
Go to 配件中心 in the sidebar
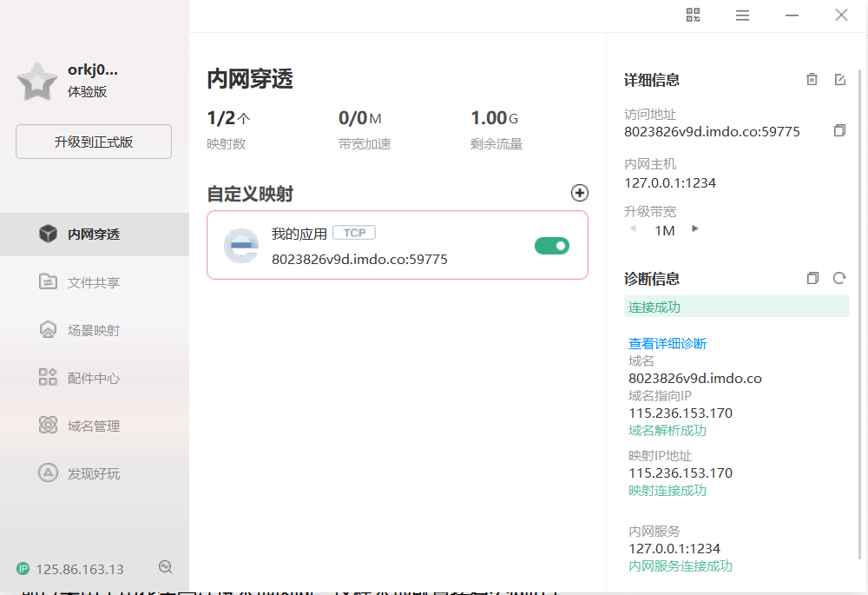click(x=94, y=378)
